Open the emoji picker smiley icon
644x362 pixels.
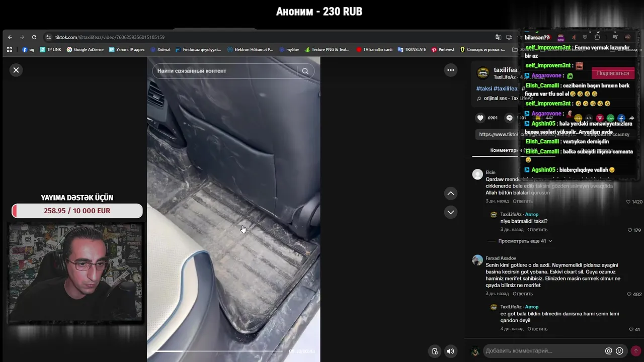click(x=619, y=351)
